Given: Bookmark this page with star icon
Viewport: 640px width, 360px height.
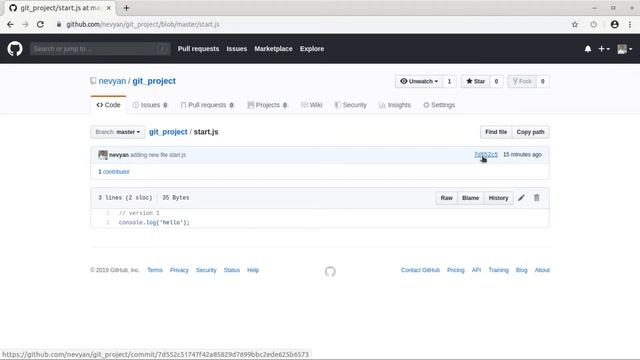Looking at the screenshot, I should (x=575, y=24).
